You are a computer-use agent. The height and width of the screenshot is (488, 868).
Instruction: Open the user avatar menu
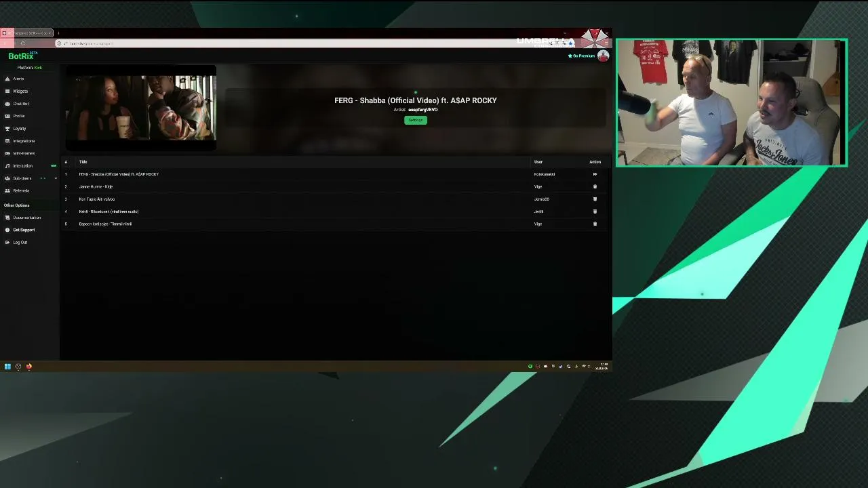click(603, 56)
